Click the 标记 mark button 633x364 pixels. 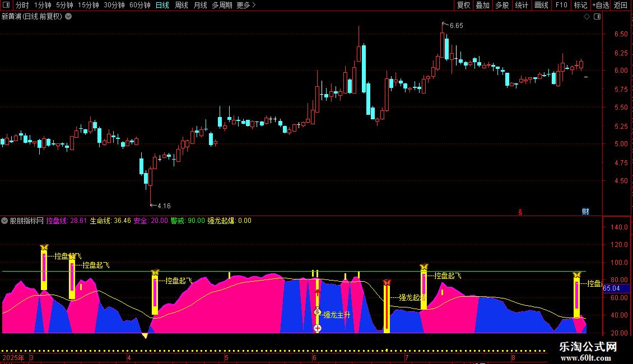point(580,5)
